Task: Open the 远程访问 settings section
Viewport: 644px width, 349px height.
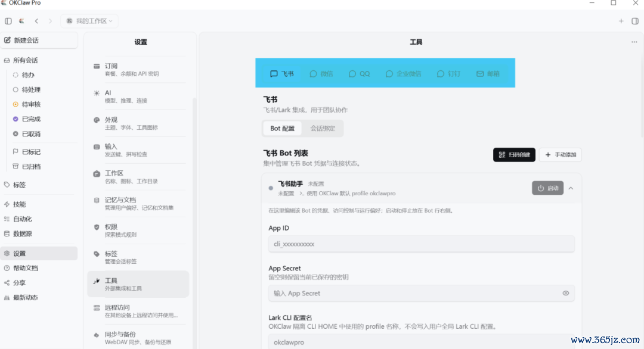Action: 138,311
